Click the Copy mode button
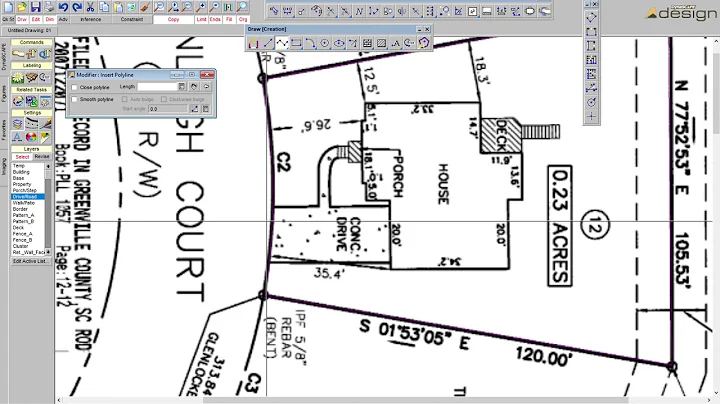720x404 pixels. [174, 19]
